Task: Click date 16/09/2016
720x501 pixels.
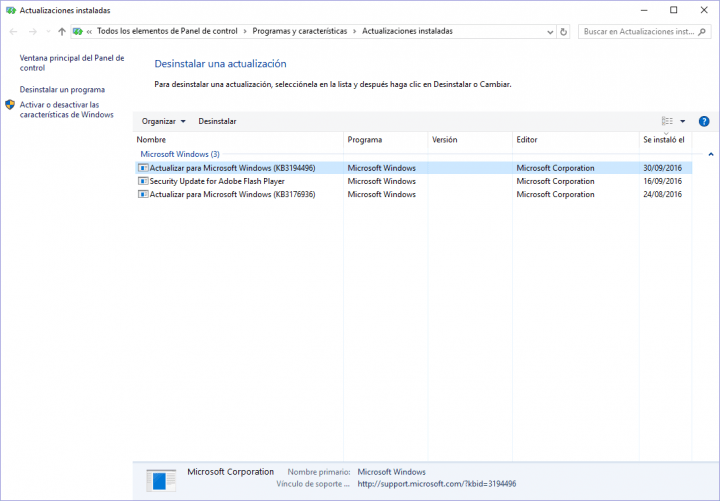Action: [662, 181]
